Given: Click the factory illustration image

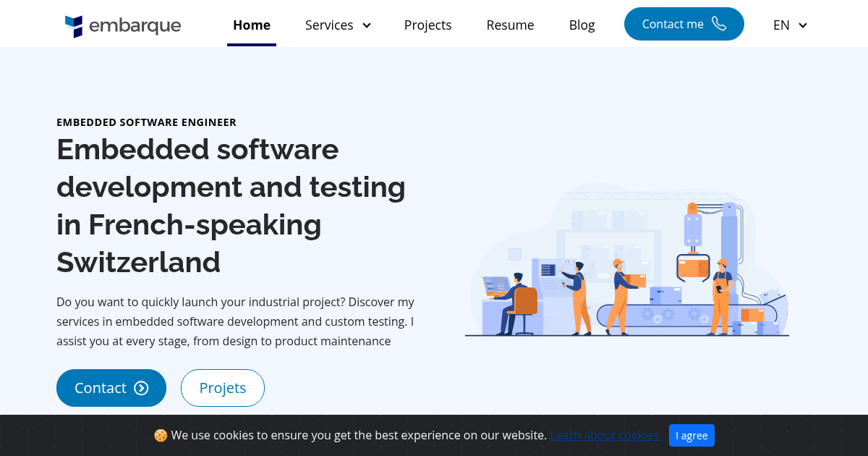Looking at the screenshot, I should click(627, 260).
